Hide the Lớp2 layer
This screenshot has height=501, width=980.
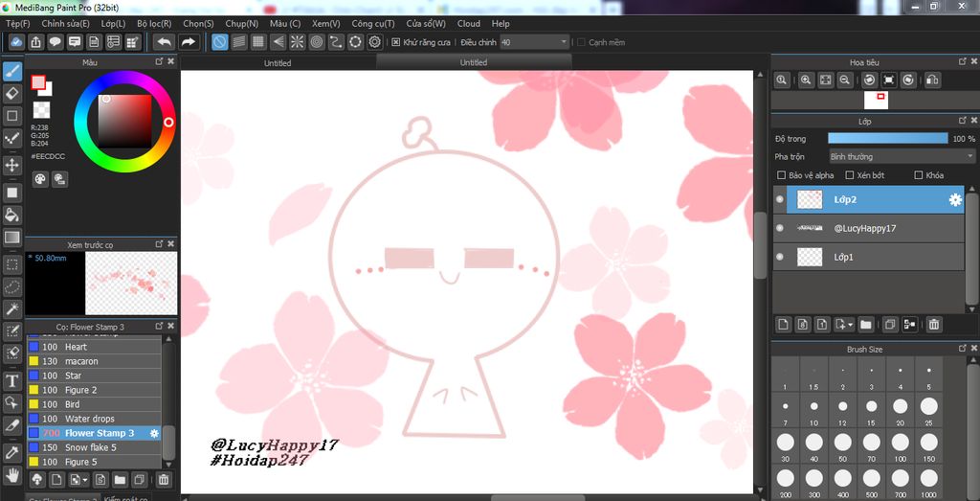779,199
